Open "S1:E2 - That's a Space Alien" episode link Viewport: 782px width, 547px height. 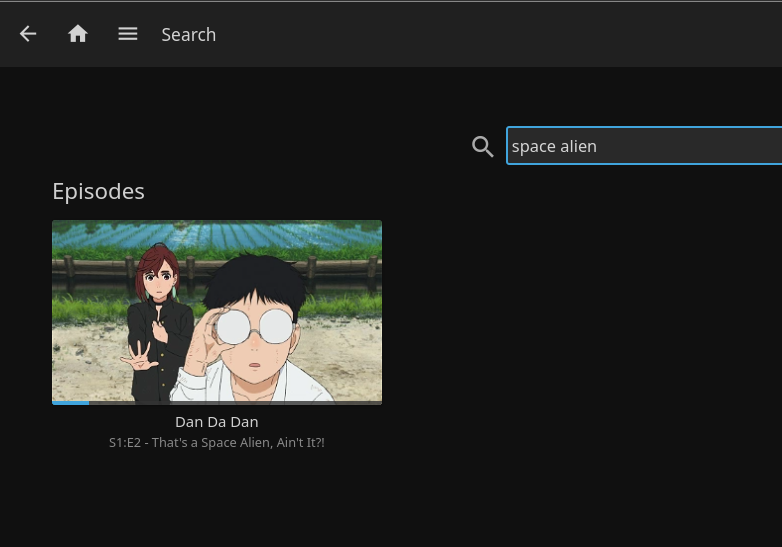[217, 442]
